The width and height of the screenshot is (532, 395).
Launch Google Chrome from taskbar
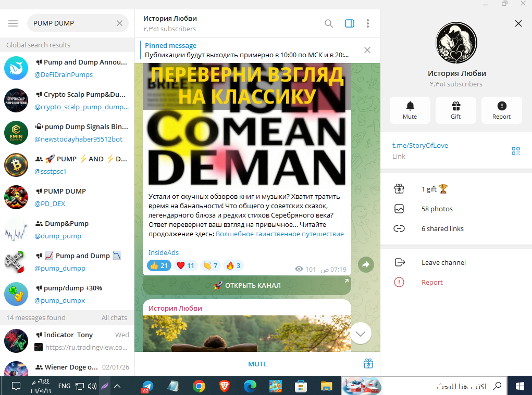(x=199, y=386)
